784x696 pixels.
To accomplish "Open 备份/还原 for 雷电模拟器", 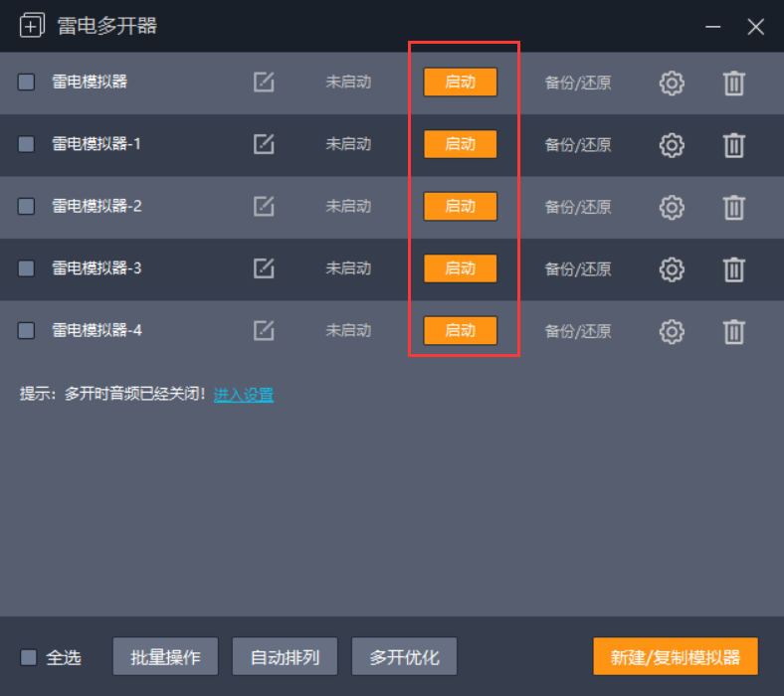I will click(x=578, y=83).
